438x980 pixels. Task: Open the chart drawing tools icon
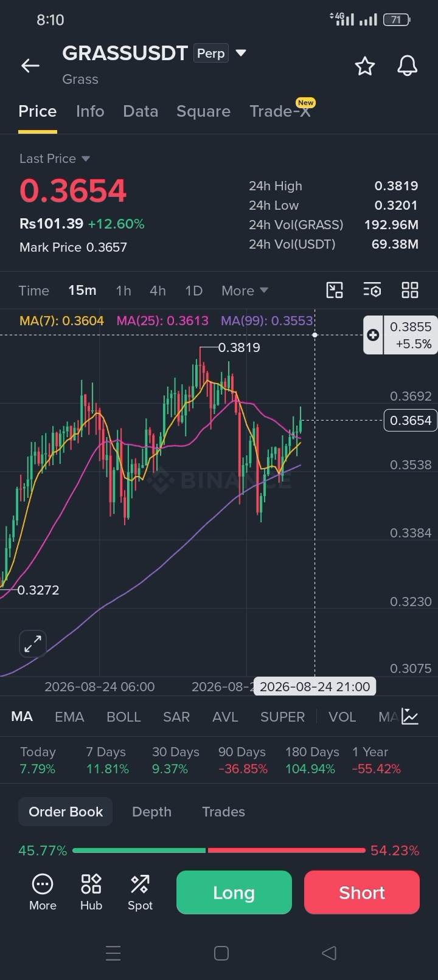tap(335, 290)
